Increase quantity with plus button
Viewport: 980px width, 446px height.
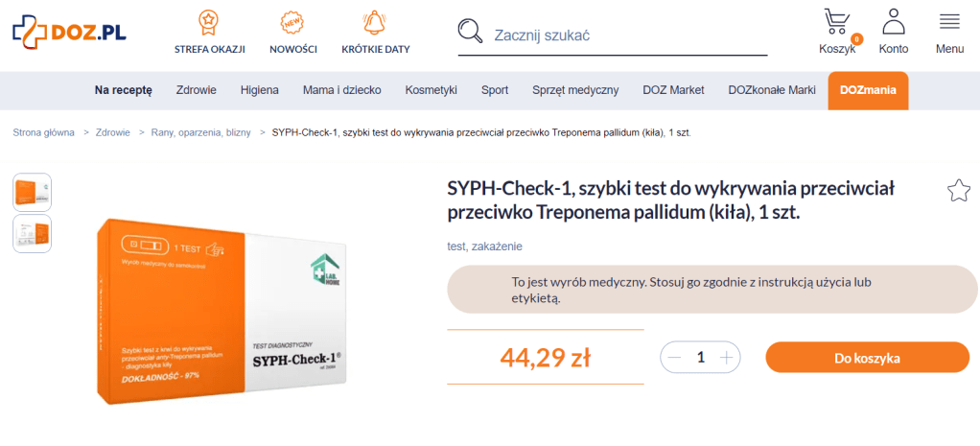(727, 358)
